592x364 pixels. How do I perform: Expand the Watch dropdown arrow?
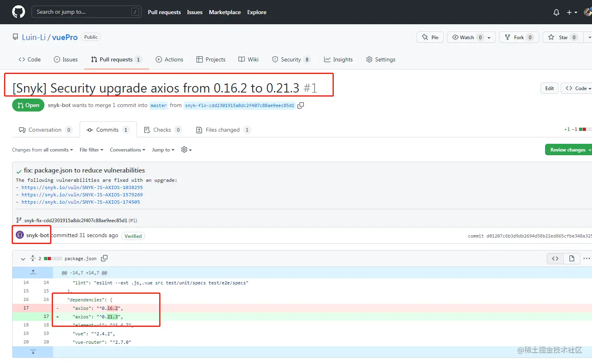tap(489, 37)
